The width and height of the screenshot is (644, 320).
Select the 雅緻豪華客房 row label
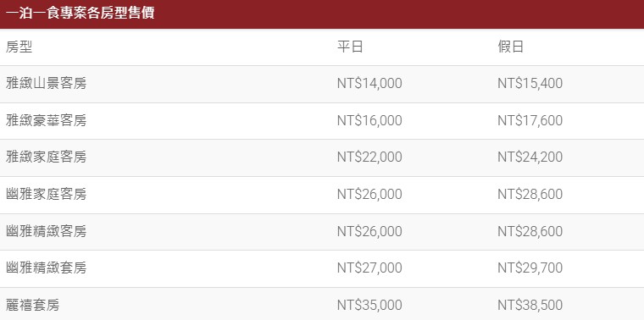click(x=46, y=120)
